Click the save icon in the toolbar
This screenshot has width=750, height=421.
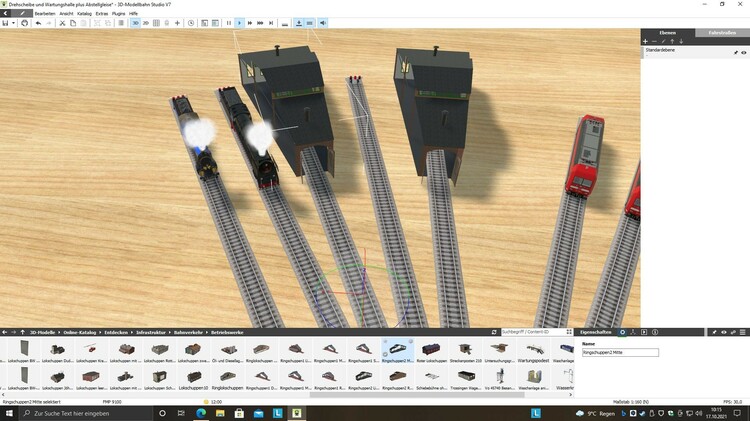click(6, 22)
